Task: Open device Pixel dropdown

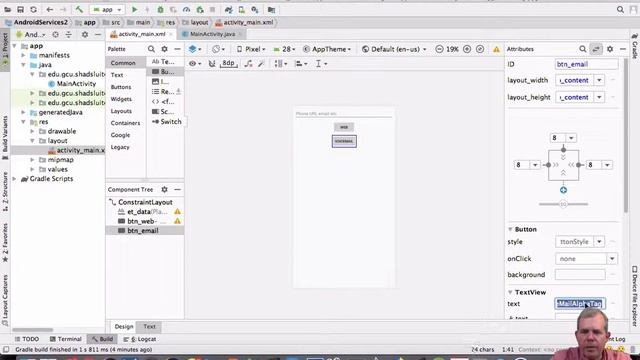Action: coord(251,49)
